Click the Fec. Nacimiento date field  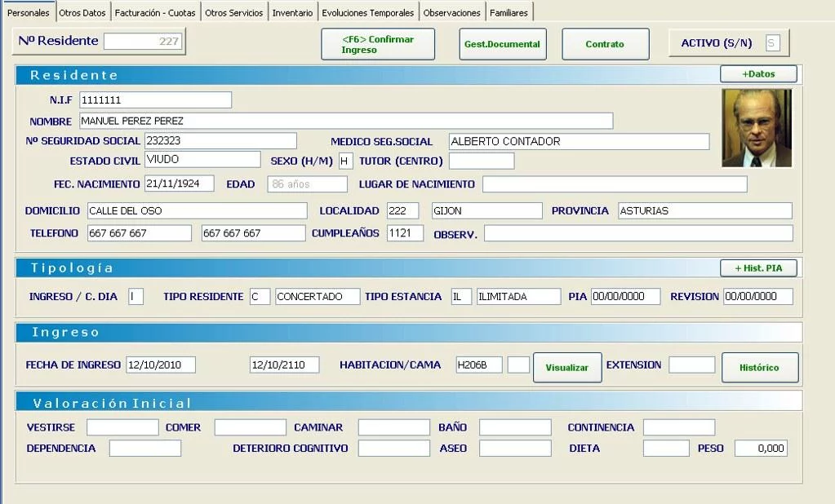(179, 183)
